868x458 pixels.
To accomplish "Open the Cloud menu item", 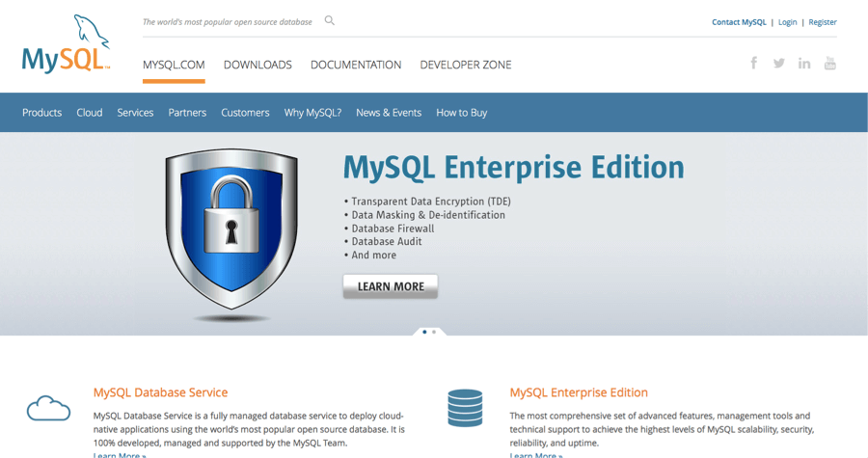I will click(x=90, y=113).
